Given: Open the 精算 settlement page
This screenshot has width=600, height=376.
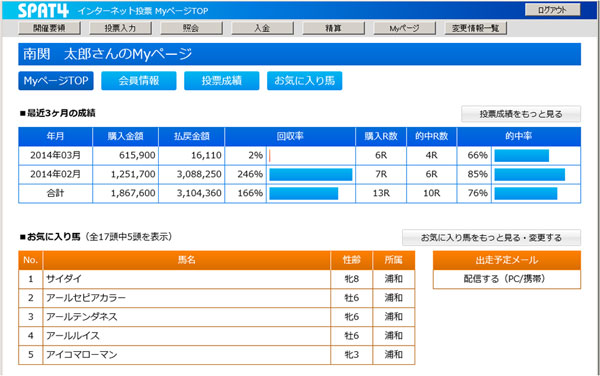Looking at the screenshot, I should (x=334, y=28).
